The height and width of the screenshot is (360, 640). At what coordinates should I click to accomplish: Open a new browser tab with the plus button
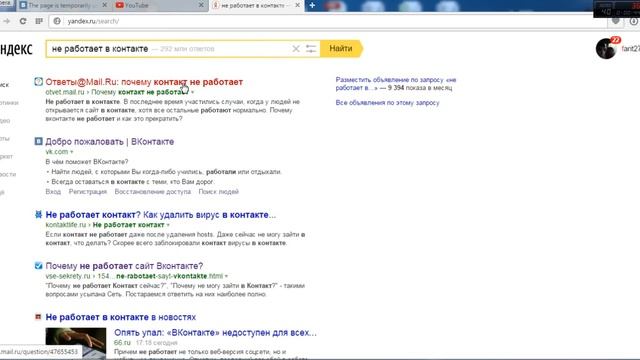(312, 5)
